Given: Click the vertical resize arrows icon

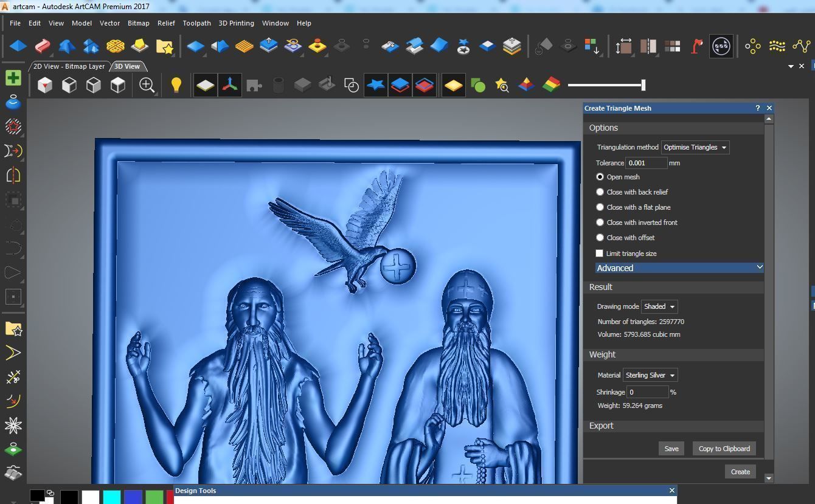Looking at the screenshot, I should [x=623, y=46].
